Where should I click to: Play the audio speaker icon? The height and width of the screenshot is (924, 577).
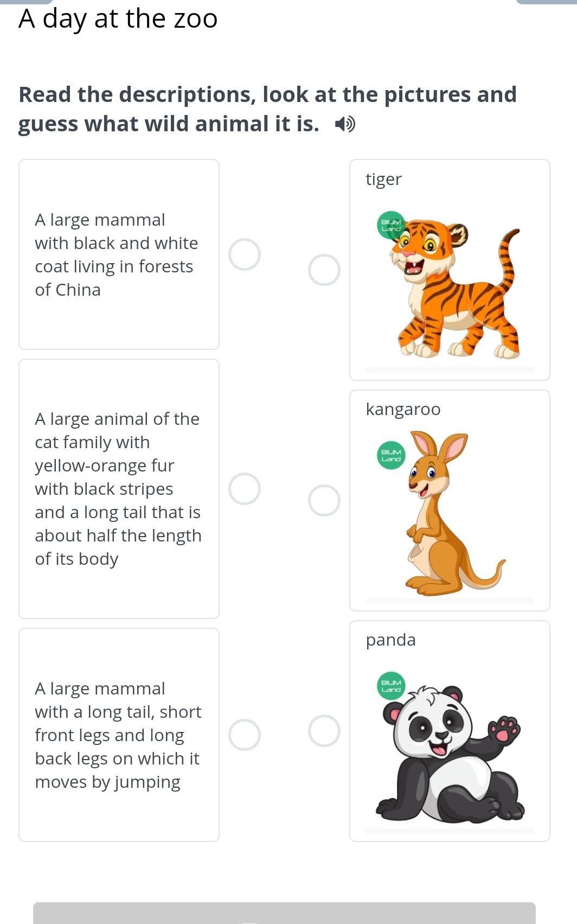coord(345,125)
